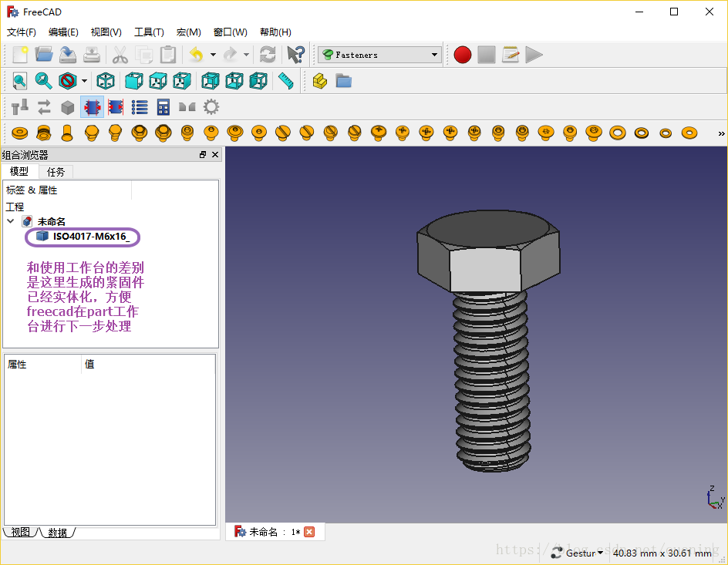Open the 视图(V) menu

click(x=106, y=32)
